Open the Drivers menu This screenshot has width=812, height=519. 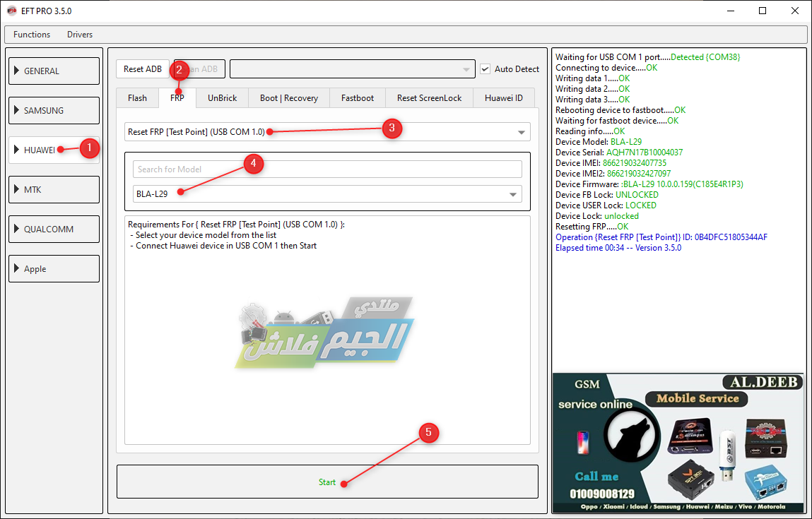80,35
